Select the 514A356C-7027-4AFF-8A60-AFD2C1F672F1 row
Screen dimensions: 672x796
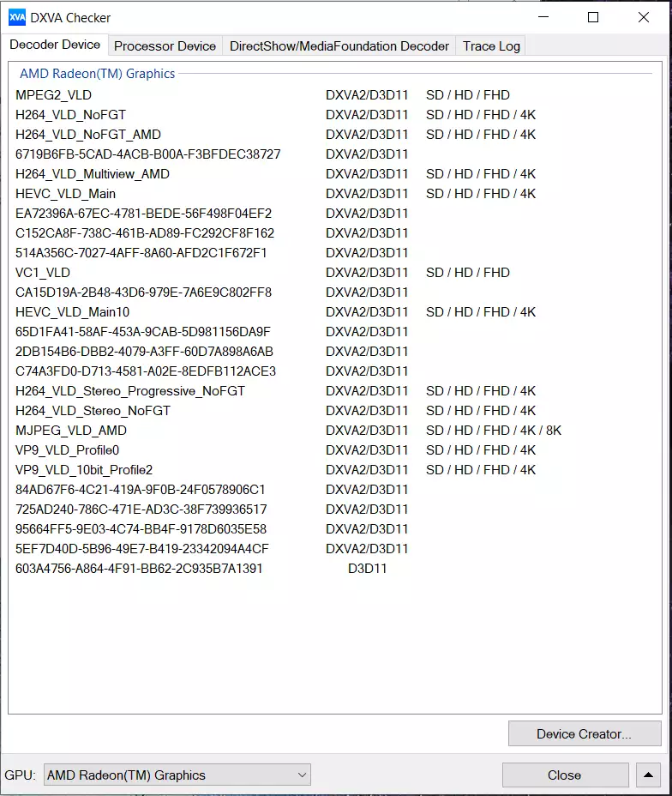pos(335,253)
